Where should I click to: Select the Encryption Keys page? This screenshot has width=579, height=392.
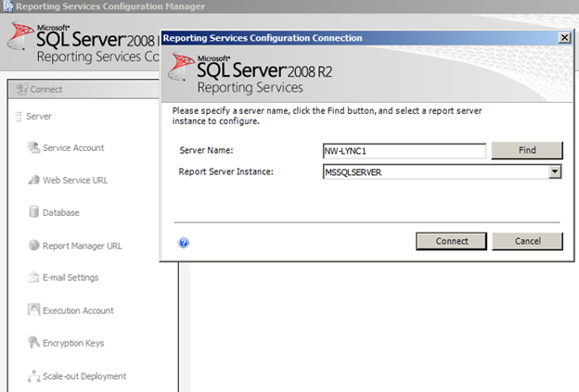tap(73, 343)
